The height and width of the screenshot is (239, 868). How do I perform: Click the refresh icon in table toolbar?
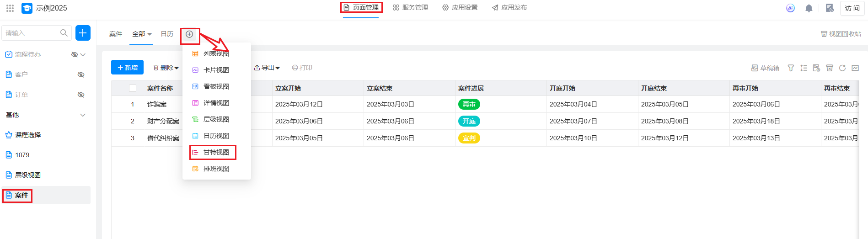pos(842,68)
